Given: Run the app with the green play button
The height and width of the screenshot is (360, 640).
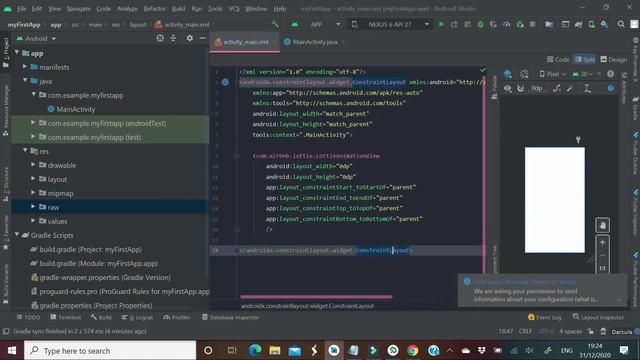Looking at the screenshot, I should click(x=441, y=24).
